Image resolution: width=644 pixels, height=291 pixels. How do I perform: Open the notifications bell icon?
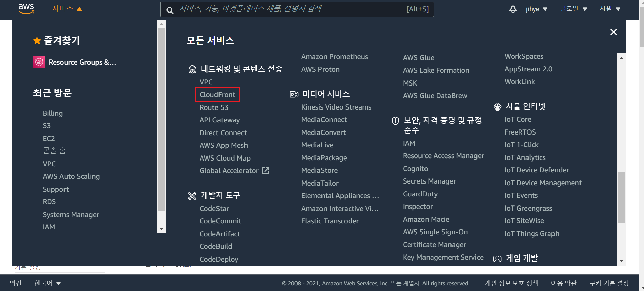click(x=513, y=9)
